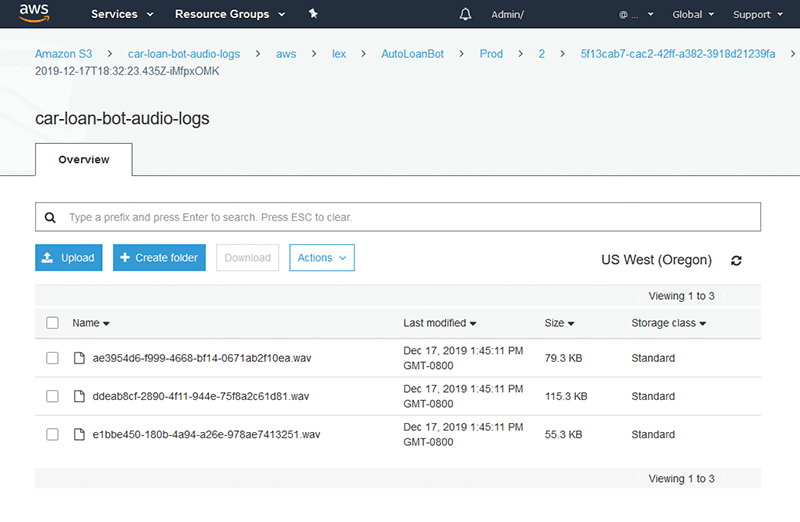
Task: Go to Amazon S3 breadcrumb link
Action: 63,54
